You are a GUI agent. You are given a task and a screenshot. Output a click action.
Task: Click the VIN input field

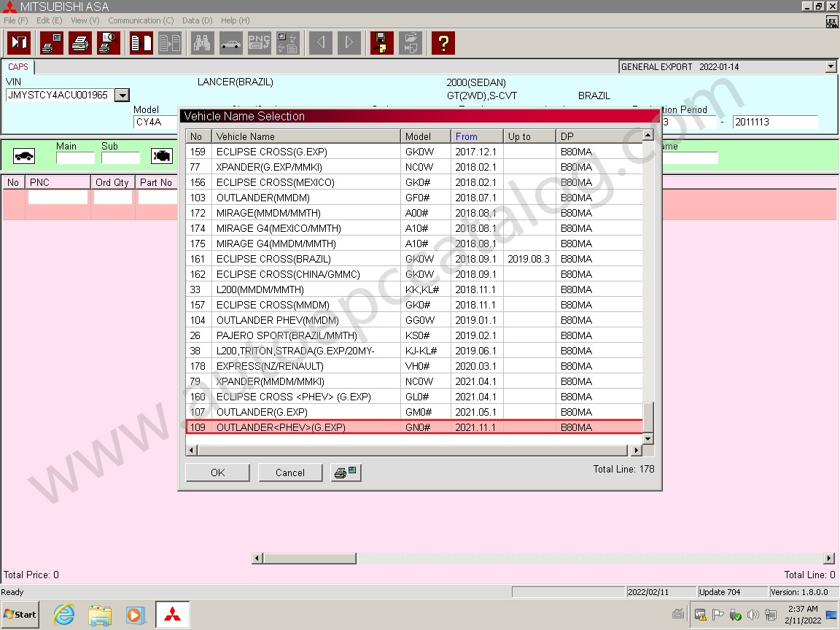[60, 96]
